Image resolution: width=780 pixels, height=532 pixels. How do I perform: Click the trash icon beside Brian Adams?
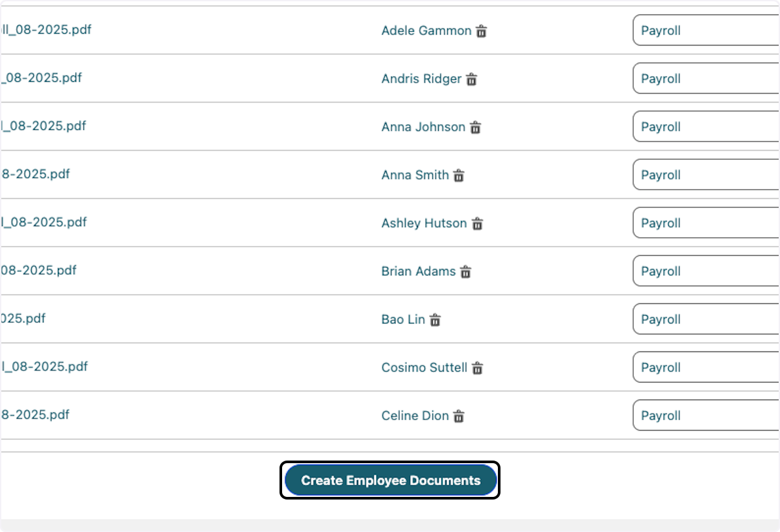click(x=466, y=272)
